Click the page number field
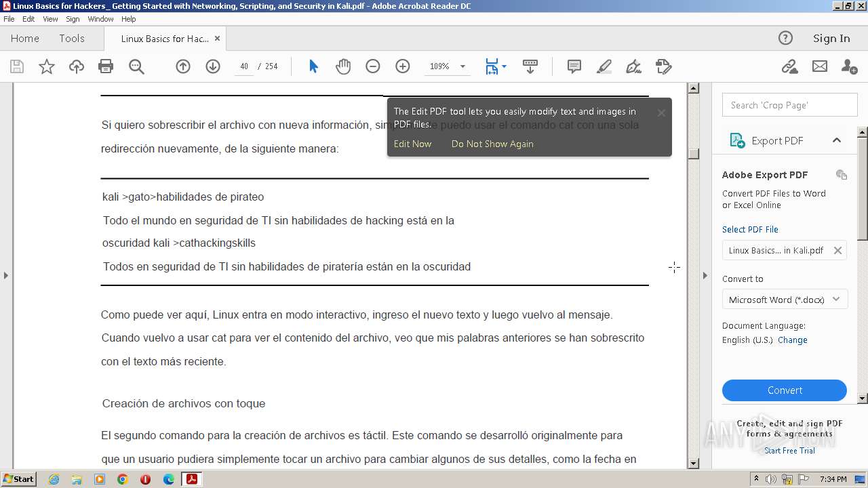This screenshot has width=868, height=488. point(244,66)
